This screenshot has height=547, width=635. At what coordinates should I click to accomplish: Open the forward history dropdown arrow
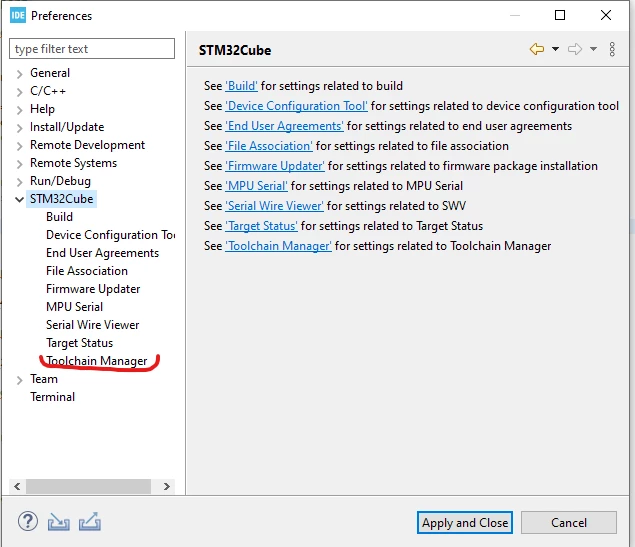point(593,49)
